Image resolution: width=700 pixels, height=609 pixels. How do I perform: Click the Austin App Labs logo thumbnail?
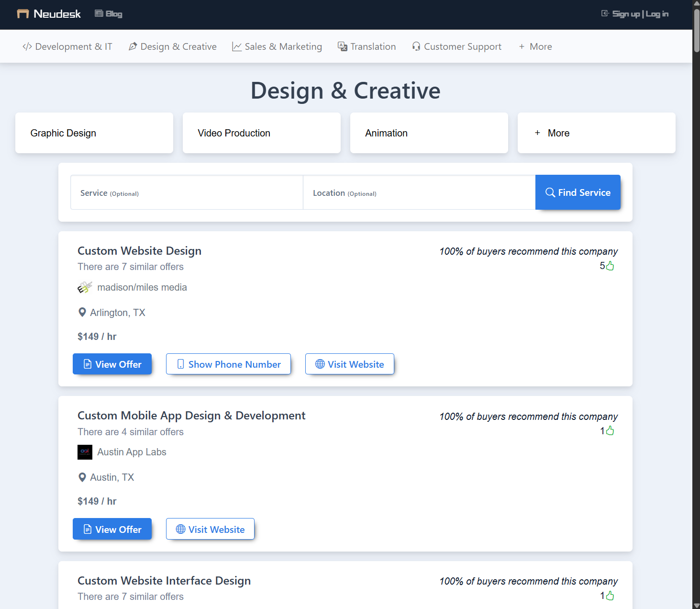(x=85, y=452)
